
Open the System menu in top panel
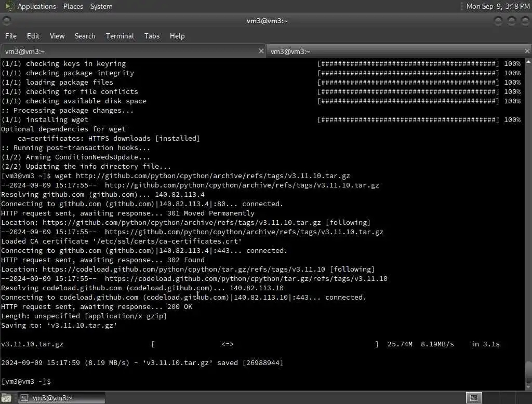(x=101, y=6)
